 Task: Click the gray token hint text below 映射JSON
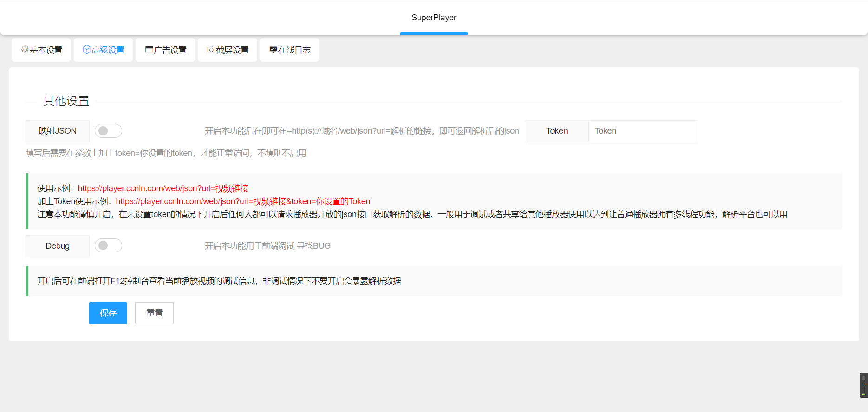(166, 153)
